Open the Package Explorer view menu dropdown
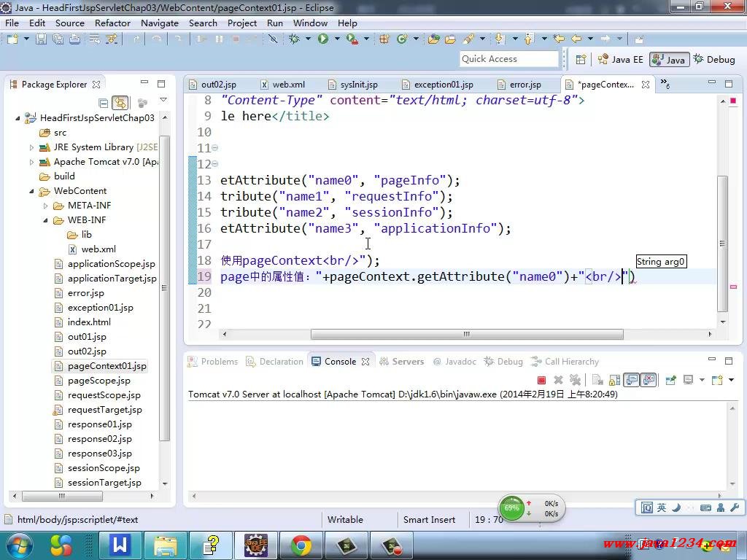This screenshot has width=747, height=560. (x=163, y=102)
